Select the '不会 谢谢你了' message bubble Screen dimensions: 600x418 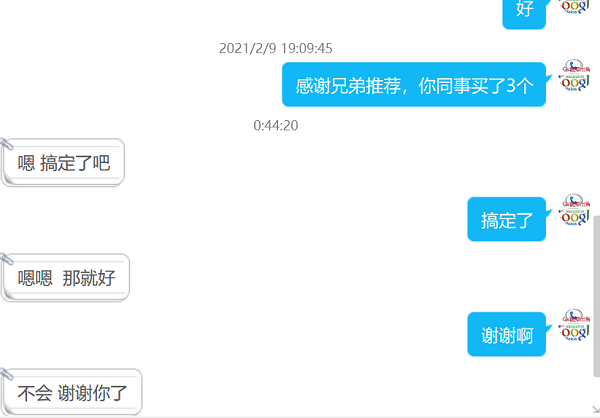click(72, 393)
